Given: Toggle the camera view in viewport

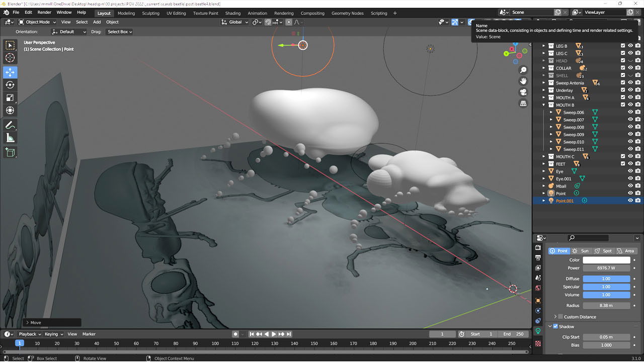Looking at the screenshot, I should [523, 92].
